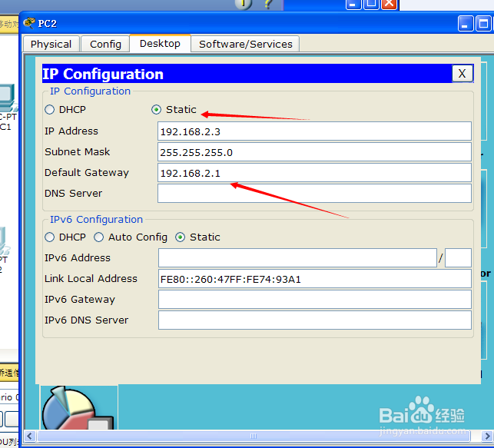Open the pie chart desktop app icon
Viewport: 494px width, 448px height.
point(78,408)
